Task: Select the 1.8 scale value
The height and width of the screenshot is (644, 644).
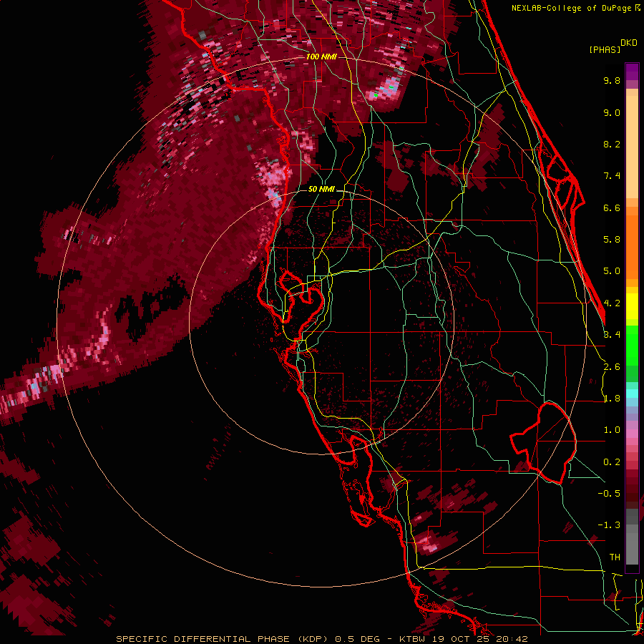Action: click(612, 399)
